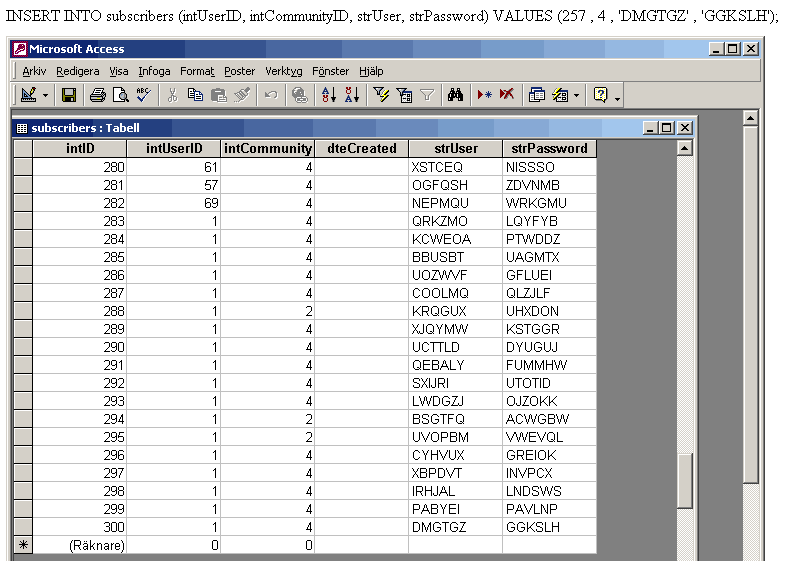Click the Paste clipboard icon

tap(219, 95)
